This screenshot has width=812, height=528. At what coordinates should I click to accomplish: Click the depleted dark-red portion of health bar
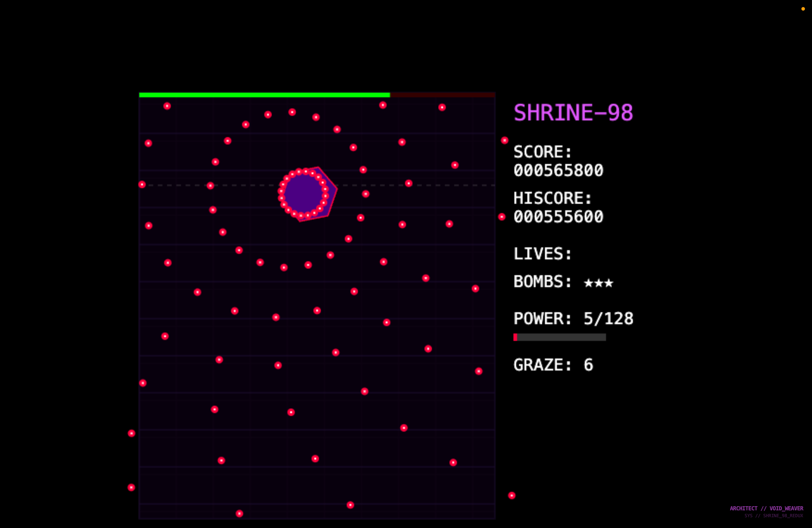pyautogui.click(x=442, y=95)
